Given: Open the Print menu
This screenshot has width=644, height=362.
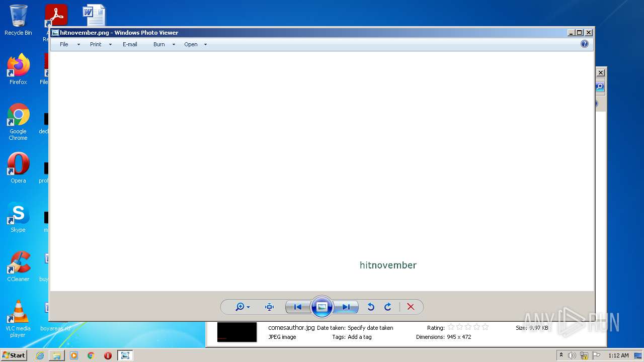Looking at the screenshot, I should click(x=96, y=44).
